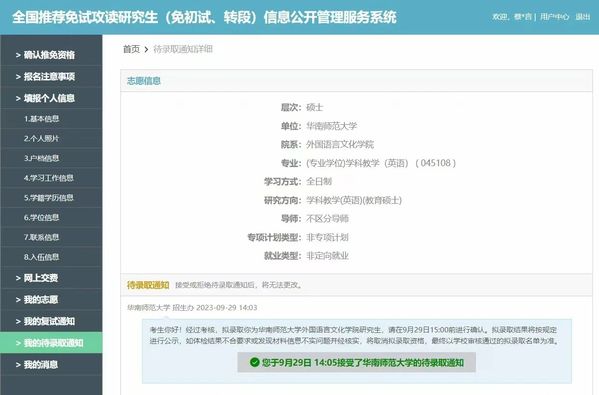
Task: Click employment type value 非定向就业
Action: (x=327, y=256)
